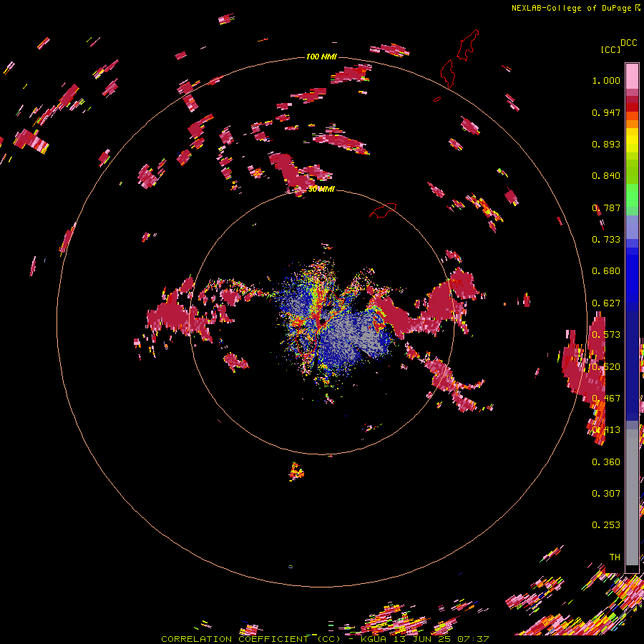Click the KGUA station identifier in the caption
The image size is (644, 644).
tap(374, 639)
